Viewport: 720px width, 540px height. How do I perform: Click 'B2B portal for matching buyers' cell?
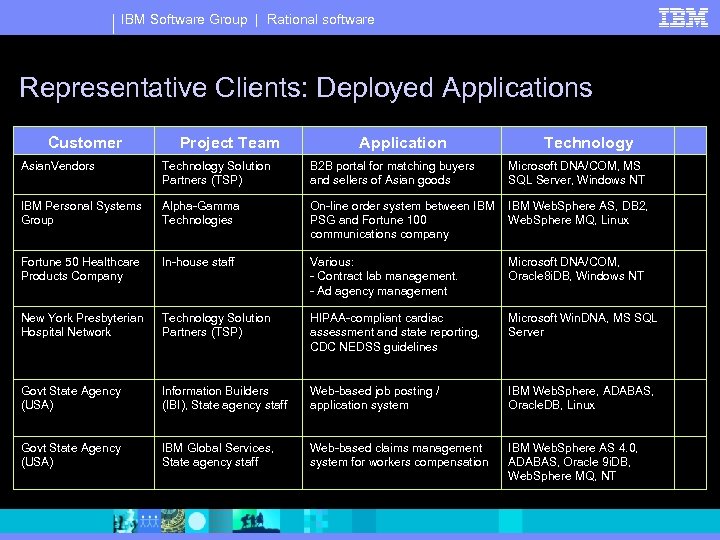(402, 174)
